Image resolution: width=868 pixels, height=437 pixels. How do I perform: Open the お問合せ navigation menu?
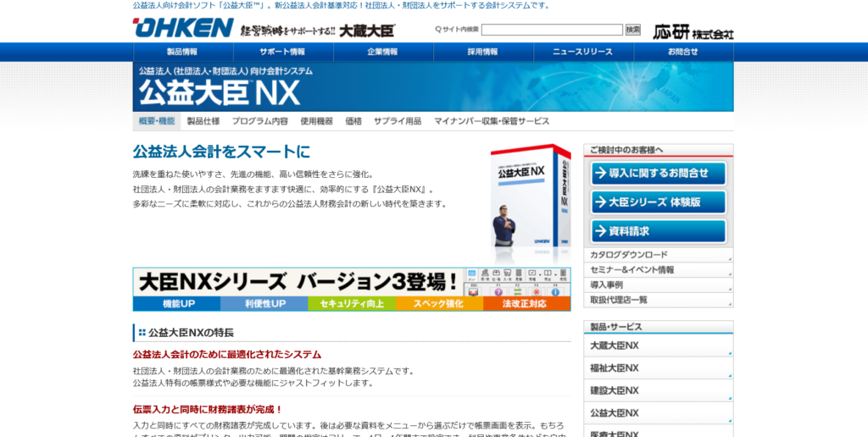click(684, 52)
